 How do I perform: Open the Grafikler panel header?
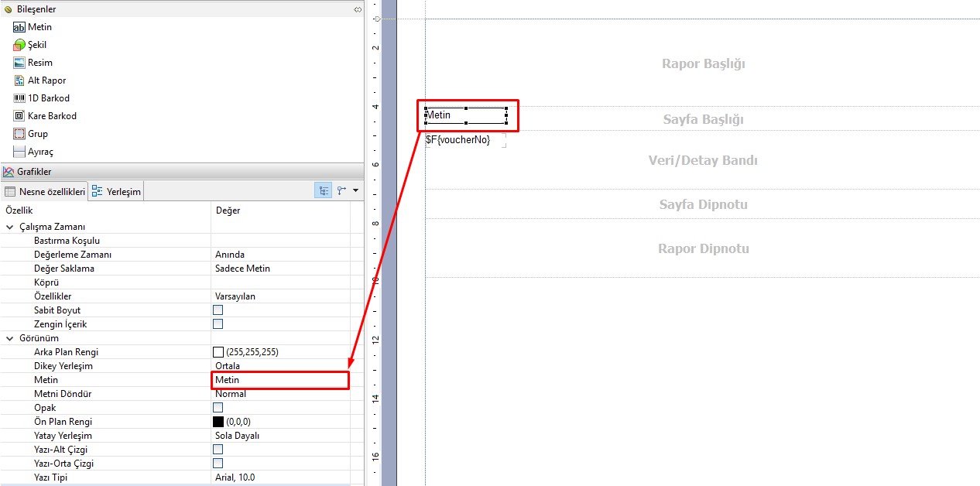[x=34, y=172]
